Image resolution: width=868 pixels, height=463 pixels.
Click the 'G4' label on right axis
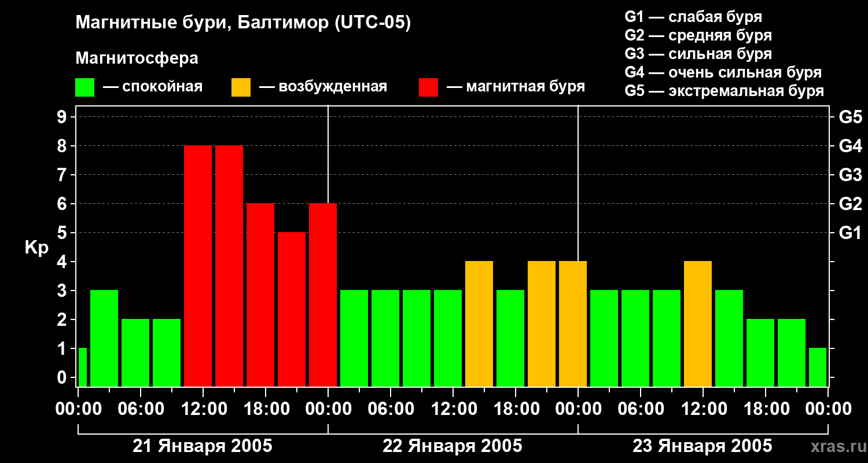pyautogui.click(x=850, y=146)
